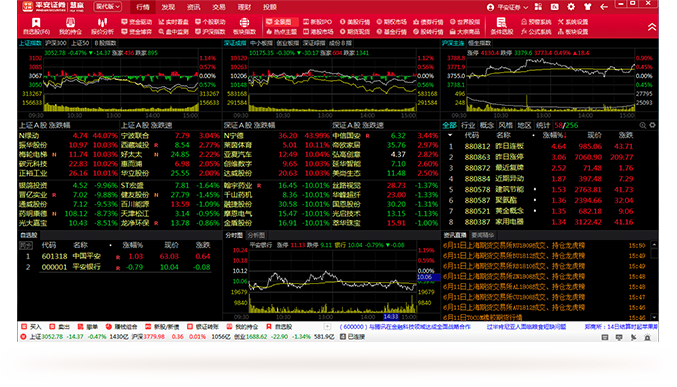Open the skin (shirt) icon
Screen dimensions: 677x387
coord(587,7)
